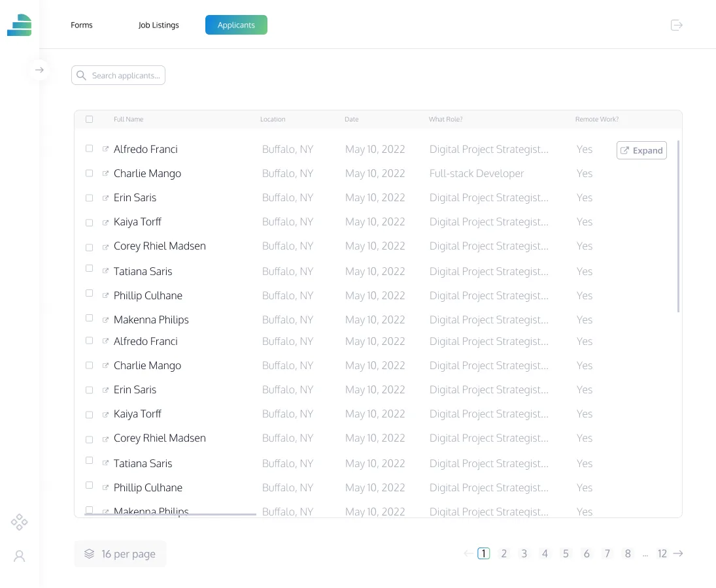
Task: Open the user profile icon in sidebar
Action: tap(19, 556)
